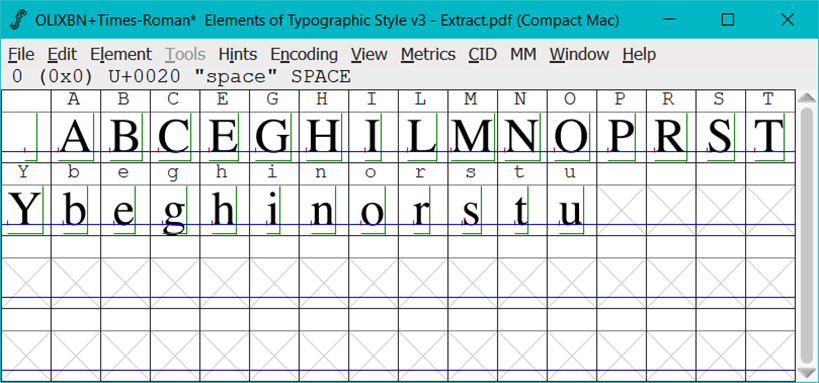The image size is (819, 383).
Task: Open the Edit menu
Action: [62, 54]
